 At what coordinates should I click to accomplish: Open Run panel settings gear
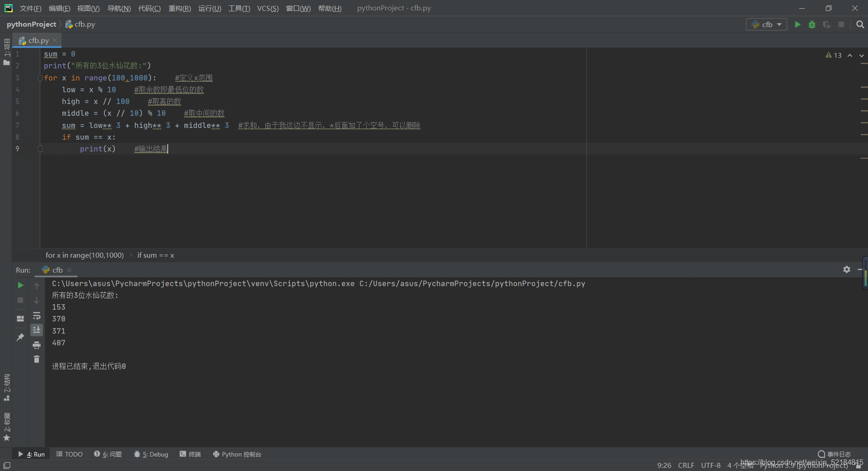(847, 269)
